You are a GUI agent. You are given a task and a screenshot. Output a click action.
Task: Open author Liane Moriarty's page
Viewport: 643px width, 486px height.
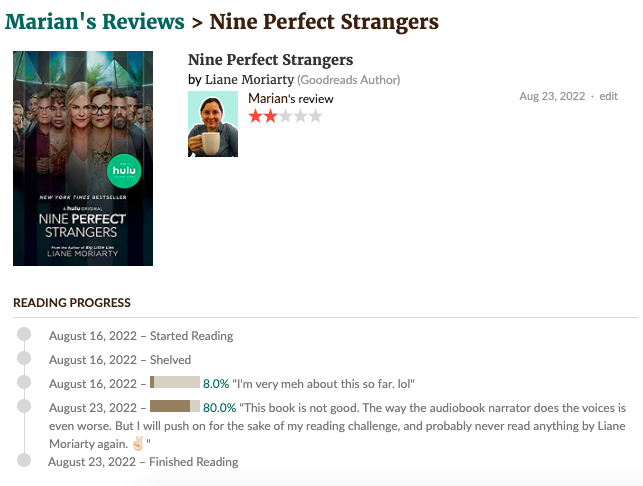point(249,80)
